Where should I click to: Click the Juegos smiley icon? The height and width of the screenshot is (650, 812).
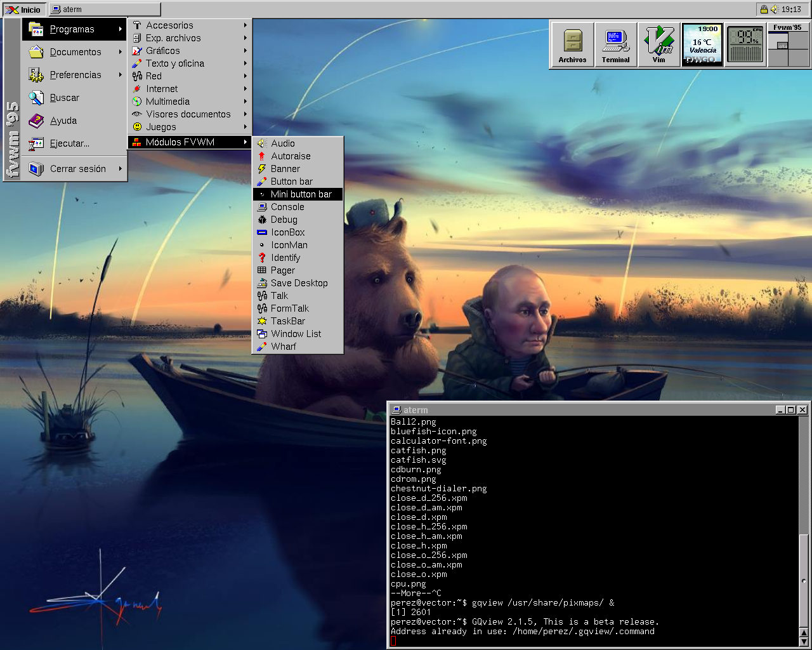[136, 127]
